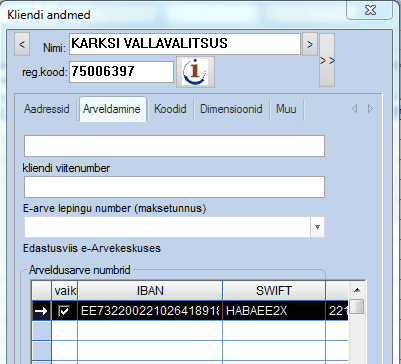The width and height of the screenshot is (401, 364).
Task: Click the IBAN column header
Action: 150,291
